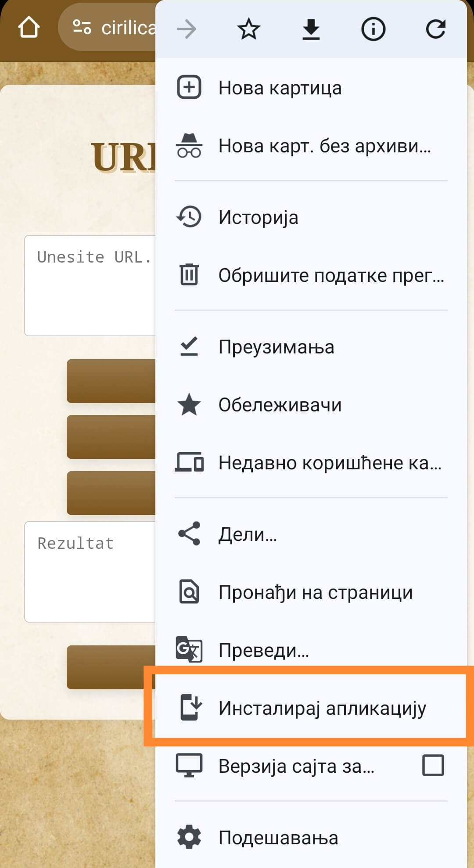Open Обележивачи
Viewport: 474px width, 868px height.
311,405
